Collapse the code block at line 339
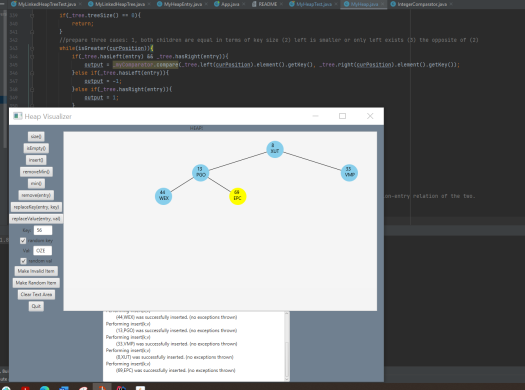The width and height of the screenshot is (525, 390). click(32, 15)
